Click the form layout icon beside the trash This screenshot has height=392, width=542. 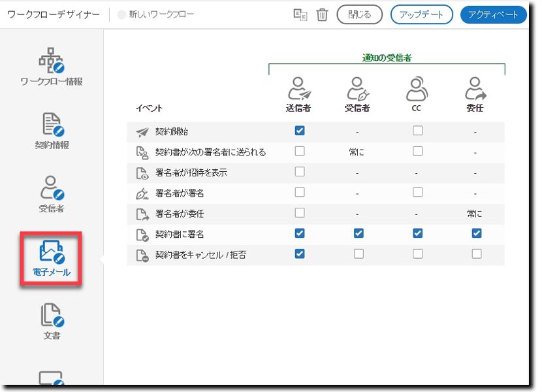[300, 15]
